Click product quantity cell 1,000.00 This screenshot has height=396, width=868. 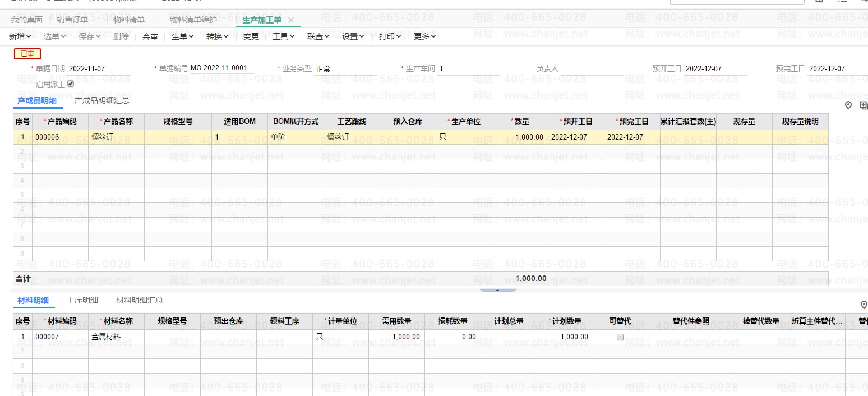tap(520, 137)
